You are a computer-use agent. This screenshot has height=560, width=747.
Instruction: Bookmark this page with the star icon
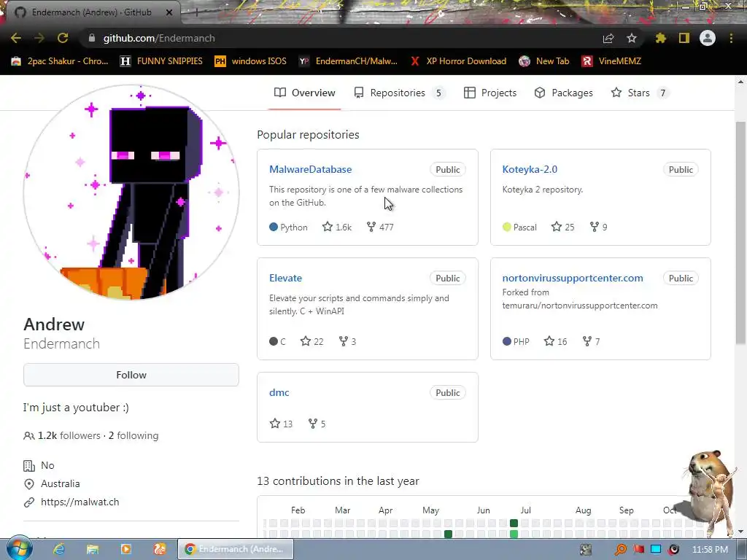632,38
